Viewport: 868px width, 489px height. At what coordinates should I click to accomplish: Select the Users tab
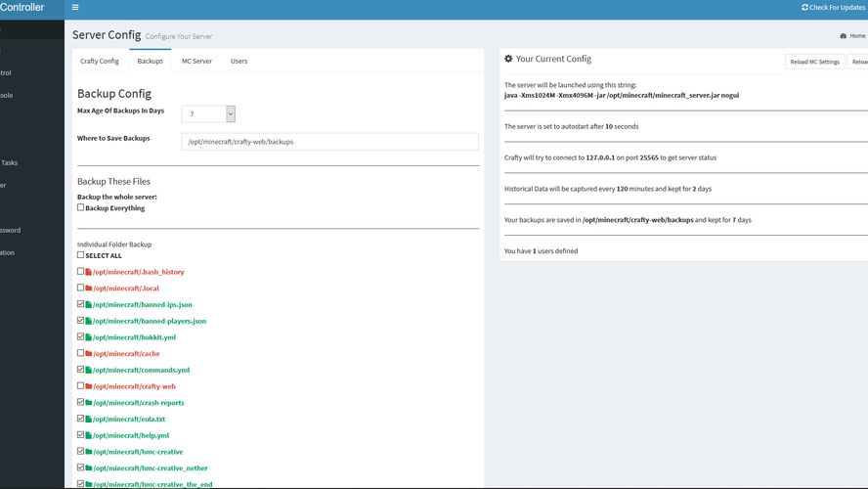[239, 62]
